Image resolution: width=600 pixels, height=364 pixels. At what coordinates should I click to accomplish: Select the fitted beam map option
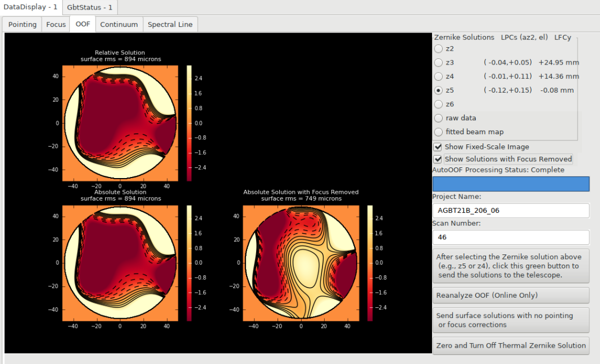click(439, 131)
